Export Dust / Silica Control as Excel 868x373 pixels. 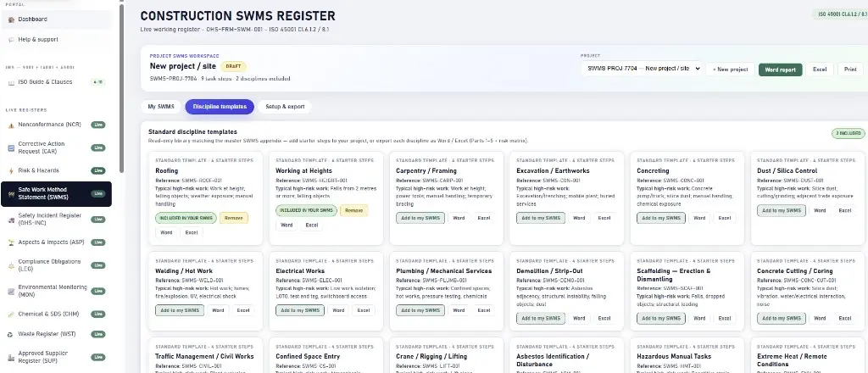(x=845, y=210)
